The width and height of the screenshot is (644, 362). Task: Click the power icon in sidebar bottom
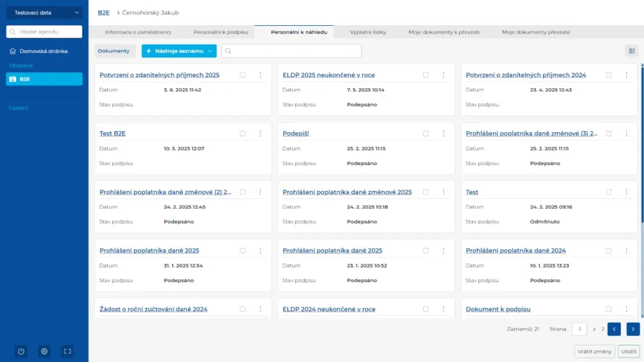click(x=21, y=351)
